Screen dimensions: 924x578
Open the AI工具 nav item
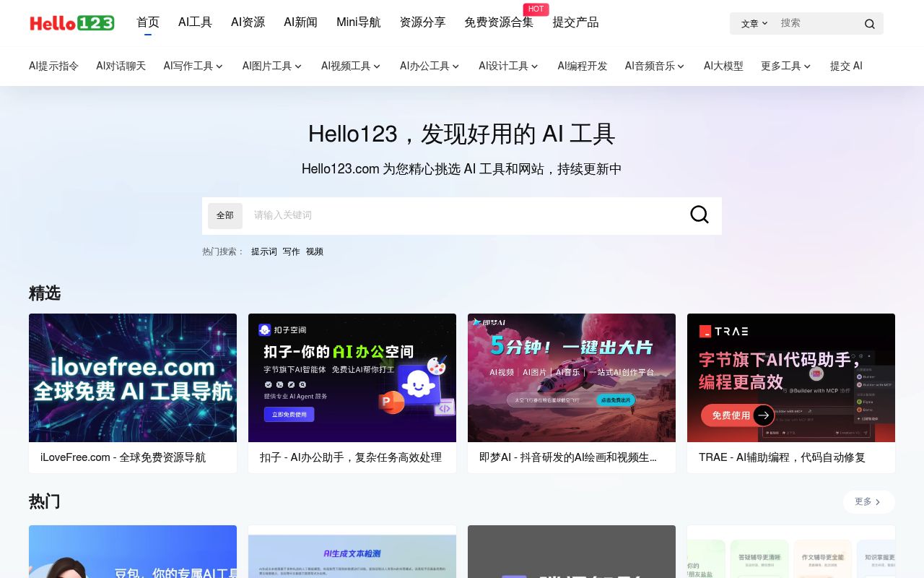(x=195, y=22)
